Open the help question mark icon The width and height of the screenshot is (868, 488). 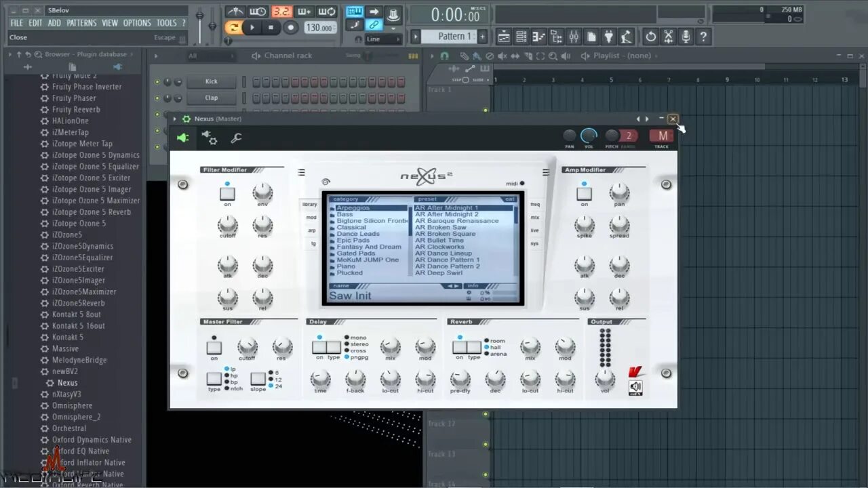704,37
